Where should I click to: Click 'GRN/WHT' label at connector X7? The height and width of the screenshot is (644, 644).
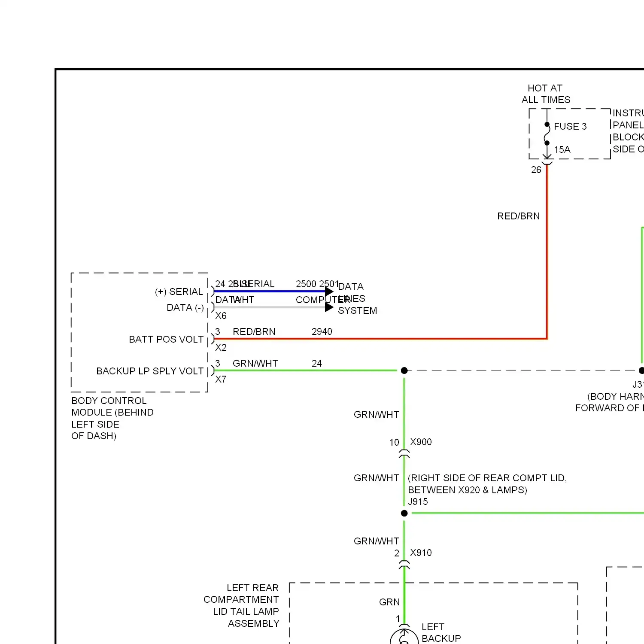click(255, 363)
